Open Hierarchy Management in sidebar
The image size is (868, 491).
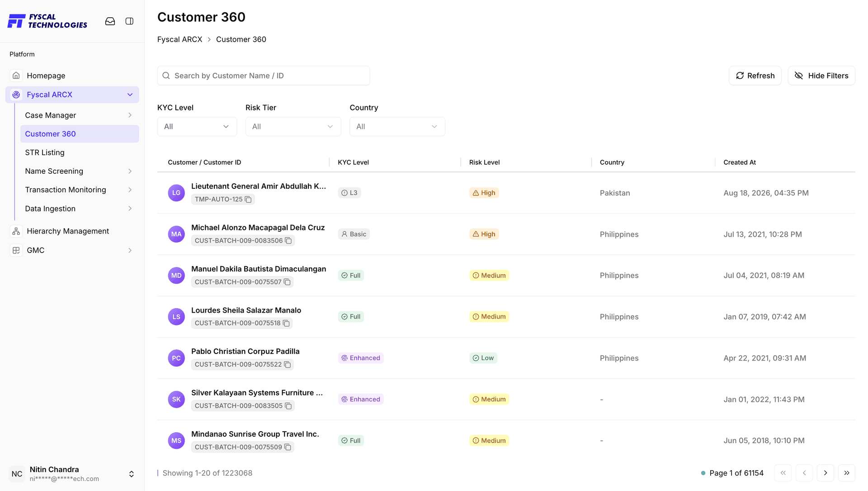[72, 231]
